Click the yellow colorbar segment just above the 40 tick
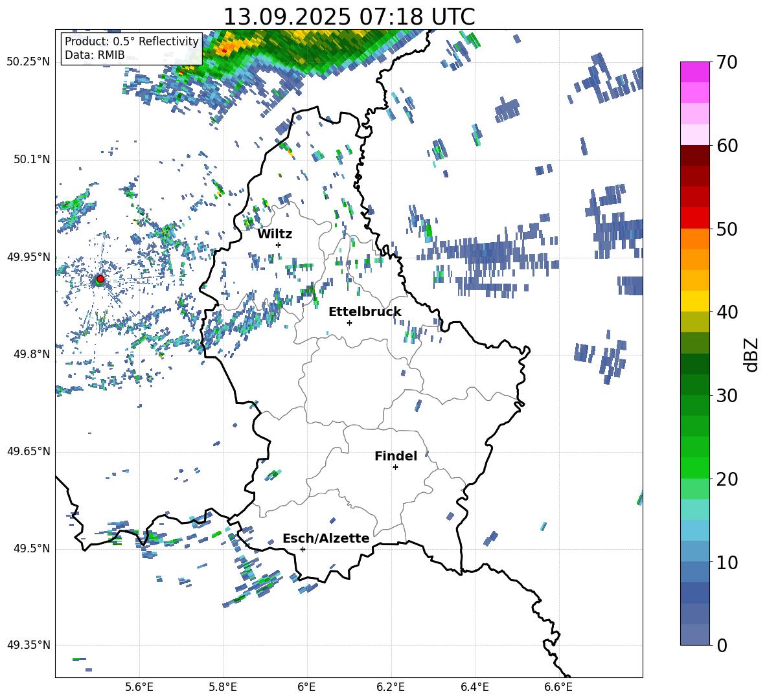 click(694, 301)
